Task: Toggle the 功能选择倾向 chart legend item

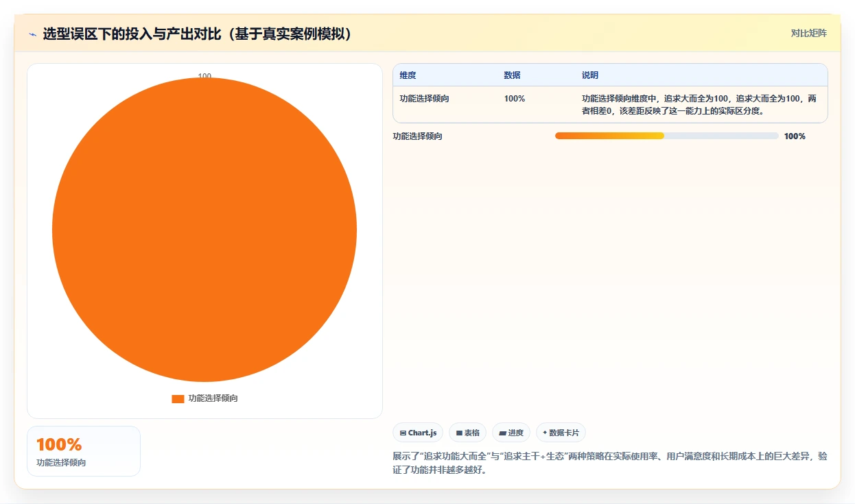Action: click(x=204, y=398)
